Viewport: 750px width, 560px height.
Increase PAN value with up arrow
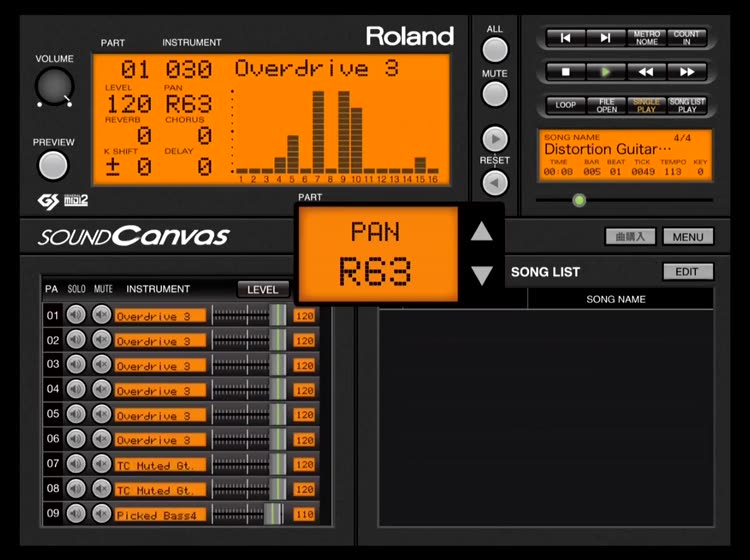482,231
